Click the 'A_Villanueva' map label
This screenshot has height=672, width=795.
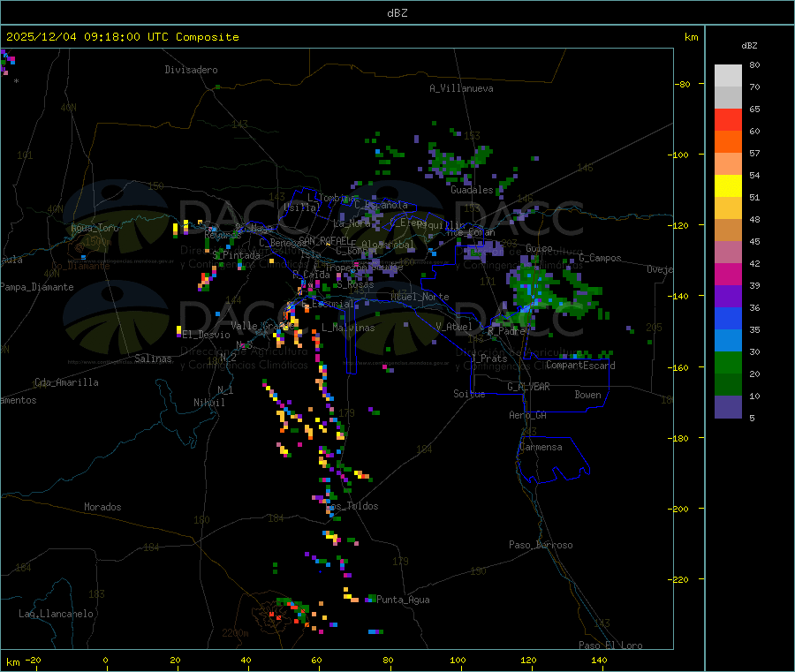tap(461, 88)
